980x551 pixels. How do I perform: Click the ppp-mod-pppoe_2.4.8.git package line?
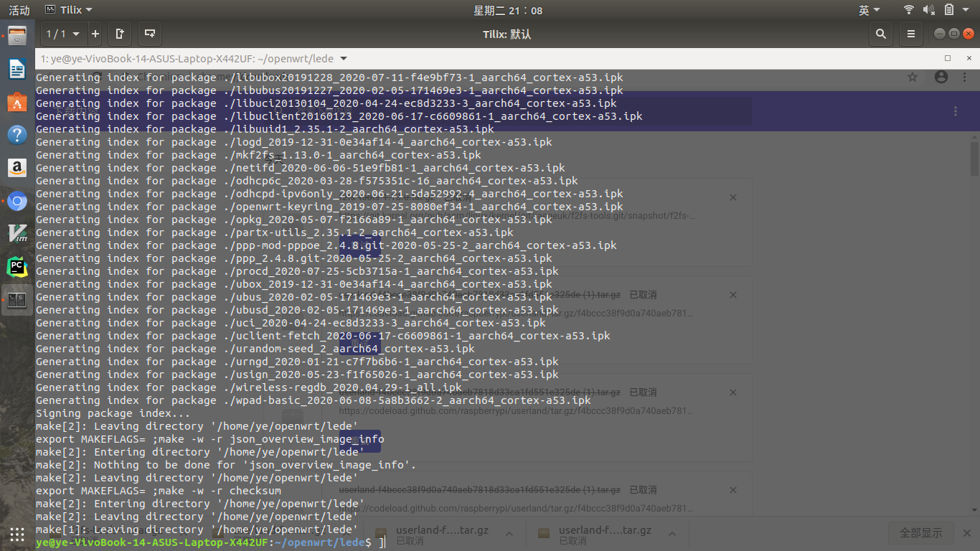[326, 245]
